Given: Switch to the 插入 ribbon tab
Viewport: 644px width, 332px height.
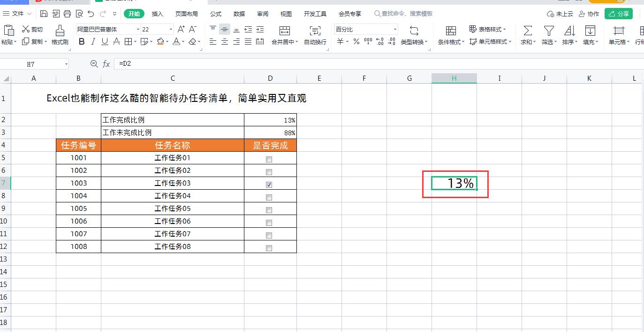Looking at the screenshot, I should (157, 14).
